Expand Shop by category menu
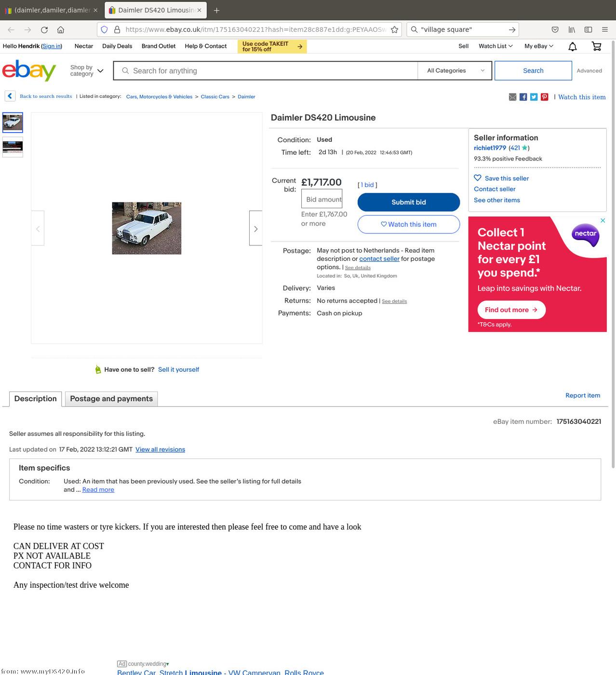The width and height of the screenshot is (616, 675). tap(87, 71)
